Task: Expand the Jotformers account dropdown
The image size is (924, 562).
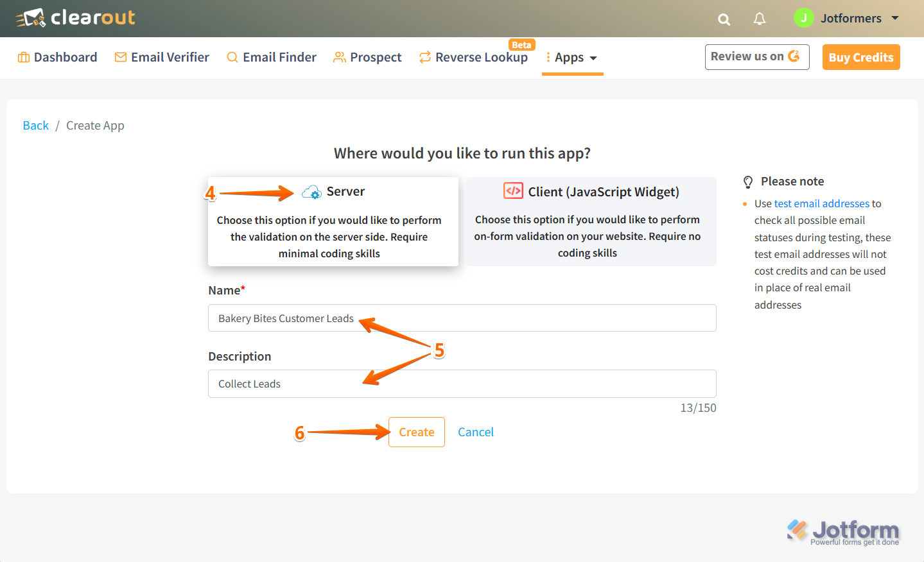Action: point(894,18)
